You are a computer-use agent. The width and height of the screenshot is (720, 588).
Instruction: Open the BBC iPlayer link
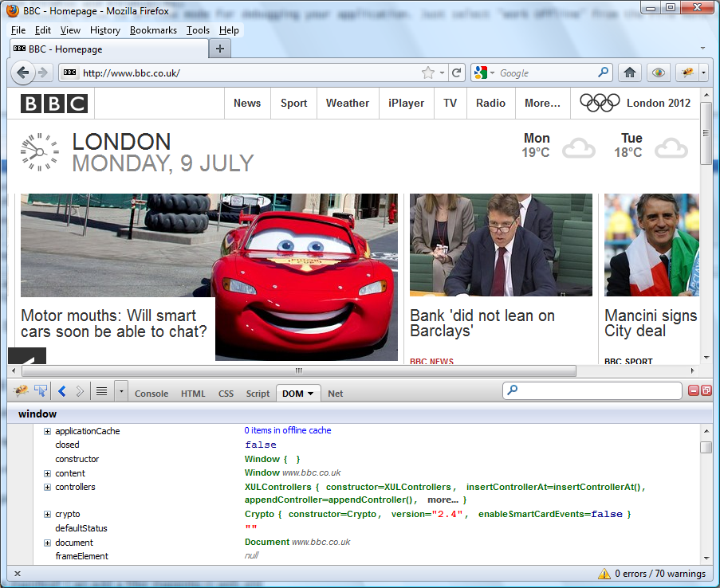(407, 104)
